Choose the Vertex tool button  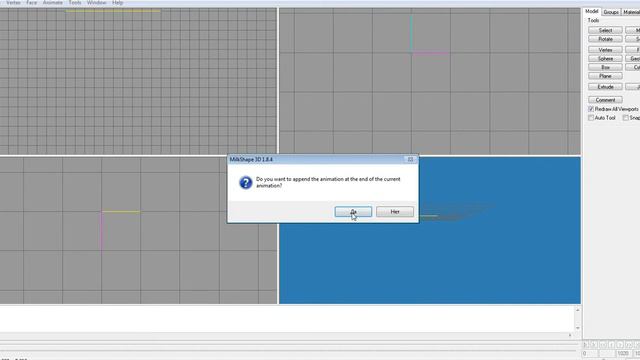[x=605, y=50]
